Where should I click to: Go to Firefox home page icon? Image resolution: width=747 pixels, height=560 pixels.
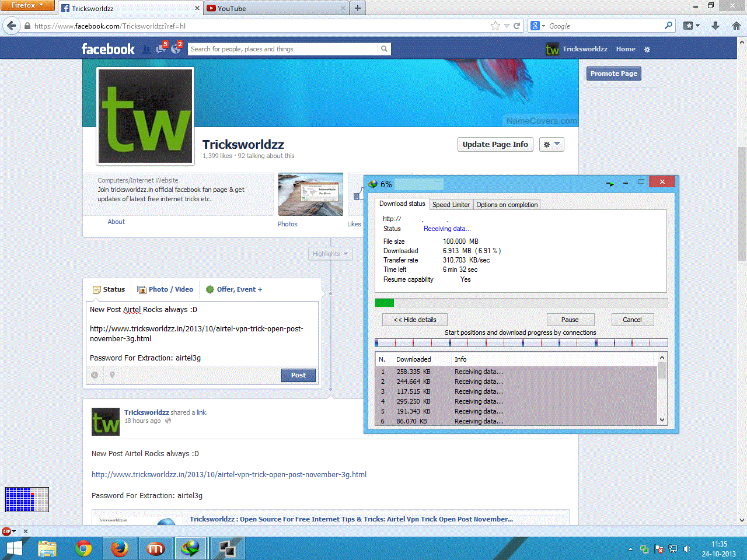pyautogui.click(x=736, y=26)
